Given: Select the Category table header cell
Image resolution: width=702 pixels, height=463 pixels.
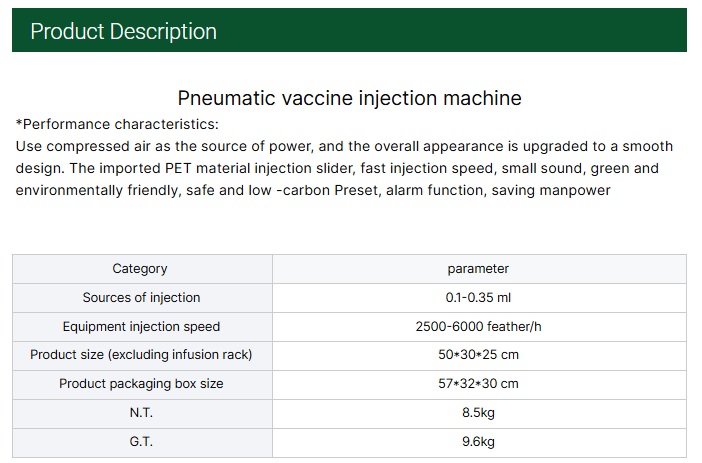Looking at the screenshot, I should pos(140,269).
